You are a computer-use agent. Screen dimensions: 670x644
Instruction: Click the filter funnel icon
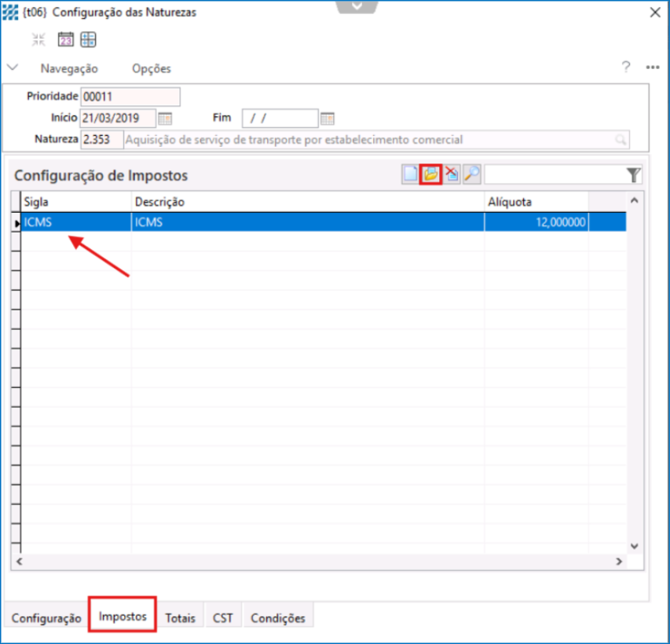pyautogui.click(x=634, y=175)
